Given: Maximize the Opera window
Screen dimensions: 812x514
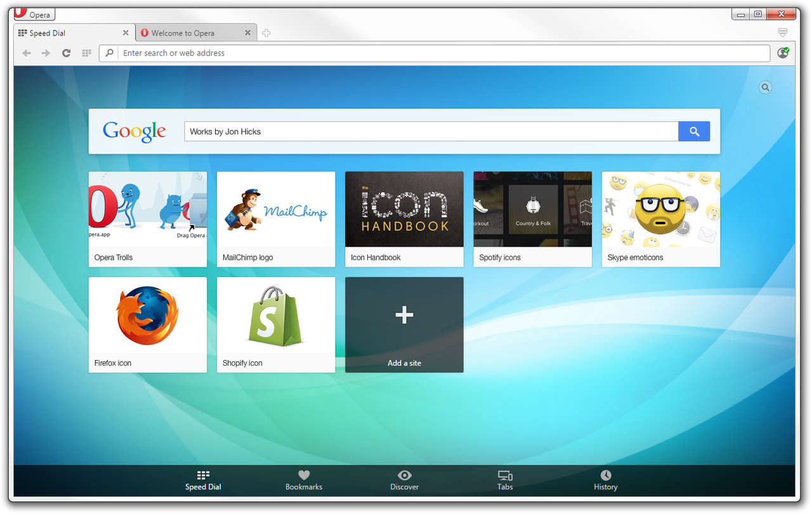Looking at the screenshot, I should [x=757, y=14].
